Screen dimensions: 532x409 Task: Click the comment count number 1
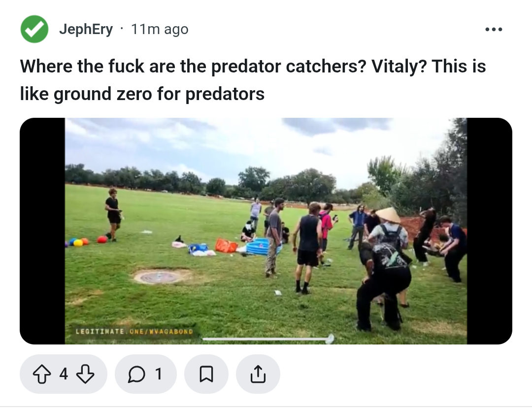158,374
